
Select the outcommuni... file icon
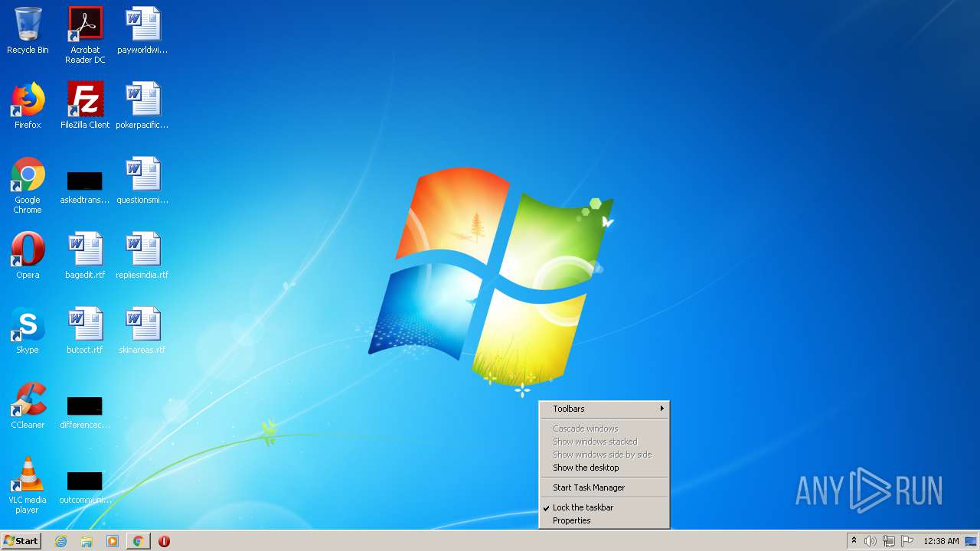click(85, 487)
